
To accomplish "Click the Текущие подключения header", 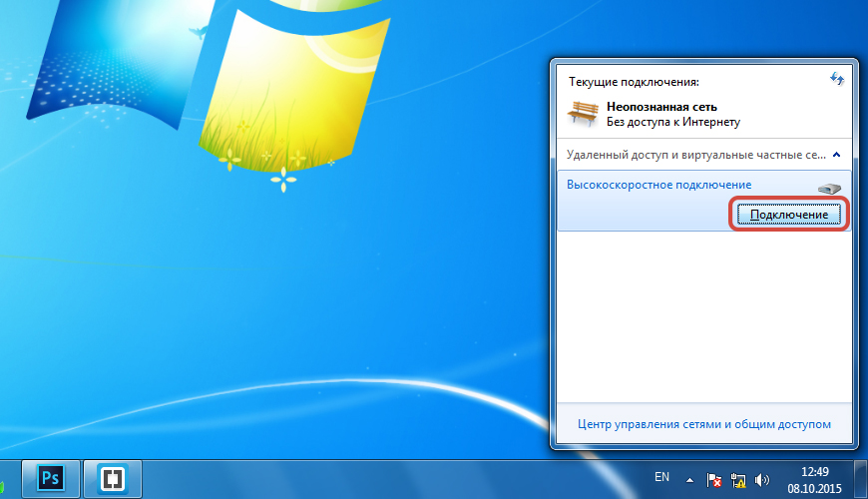I will [x=634, y=82].
